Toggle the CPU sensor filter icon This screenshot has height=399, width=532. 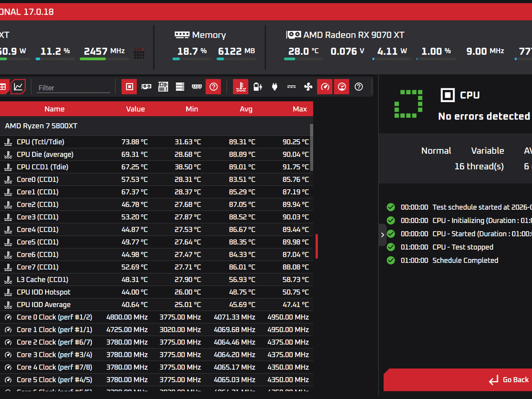129,87
